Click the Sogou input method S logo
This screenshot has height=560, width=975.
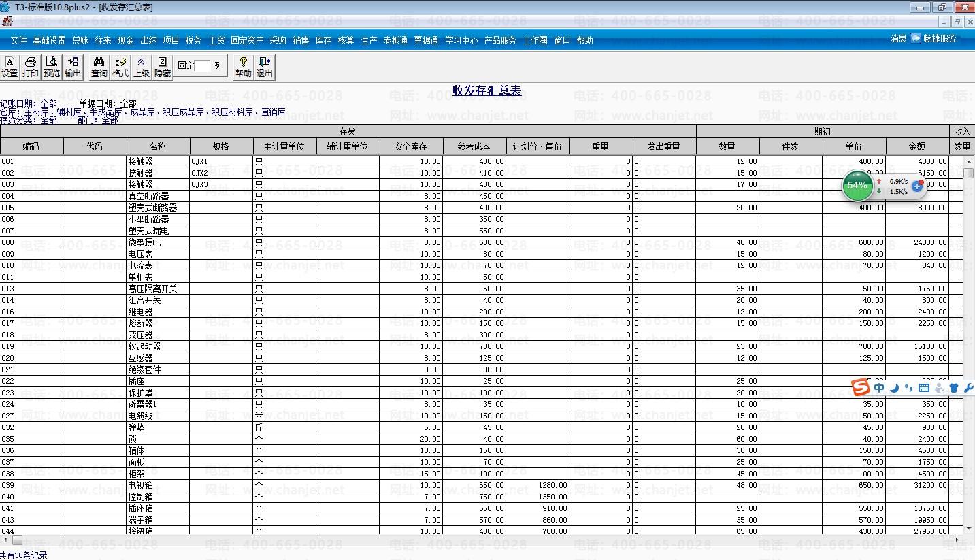click(861, 387)
